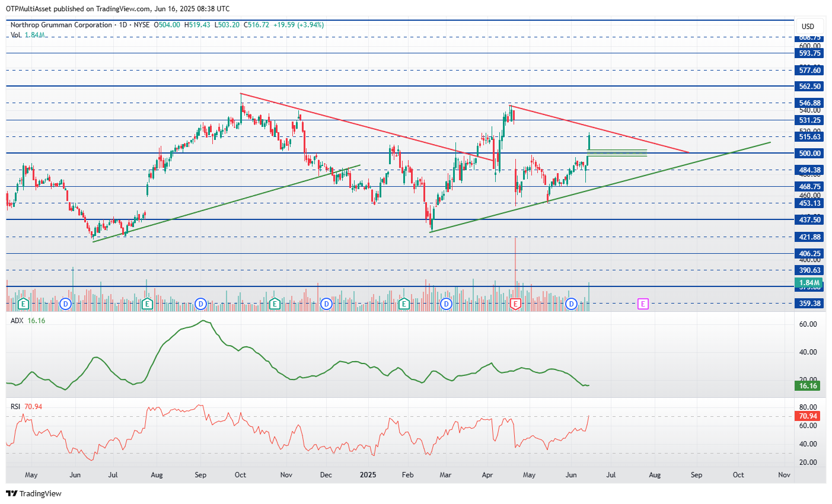Viewport: 832px width, 504px height.
Task: Click the purple upcoming earnings marker
Action: click(x=643, y=304)
